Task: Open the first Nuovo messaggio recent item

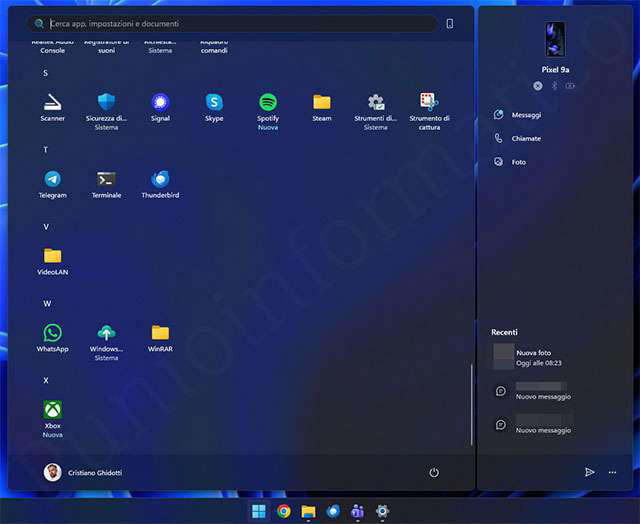Action: coord(533,391)
